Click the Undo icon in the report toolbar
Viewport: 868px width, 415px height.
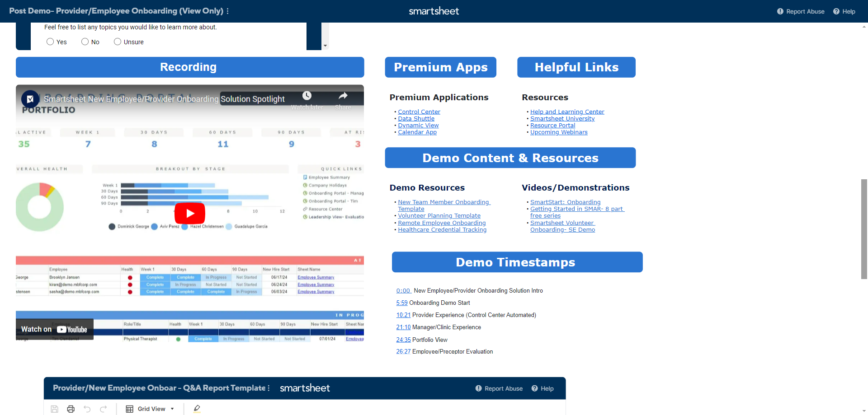87,409
